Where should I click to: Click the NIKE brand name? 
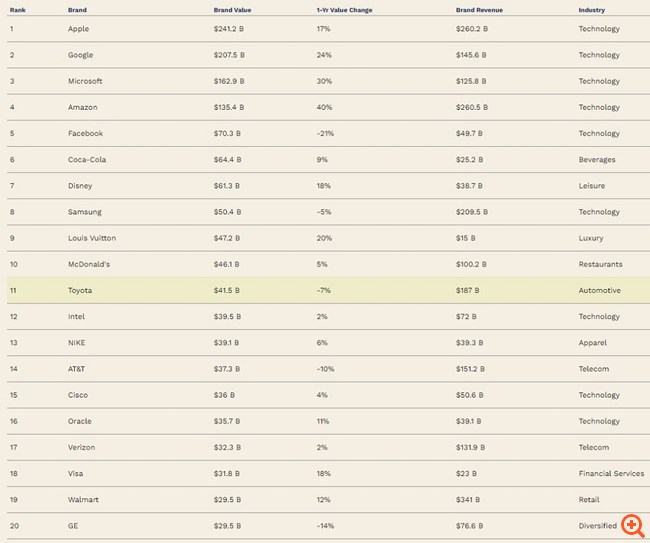point(77,343)
